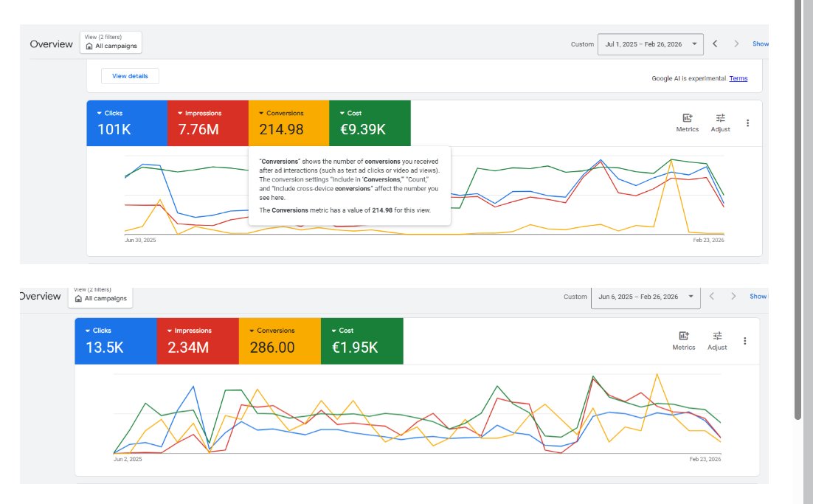This screenshot has width=813, height=504.
Task: Go to next period next to Jun 6, 2025 range
Action: click(733, 296)
